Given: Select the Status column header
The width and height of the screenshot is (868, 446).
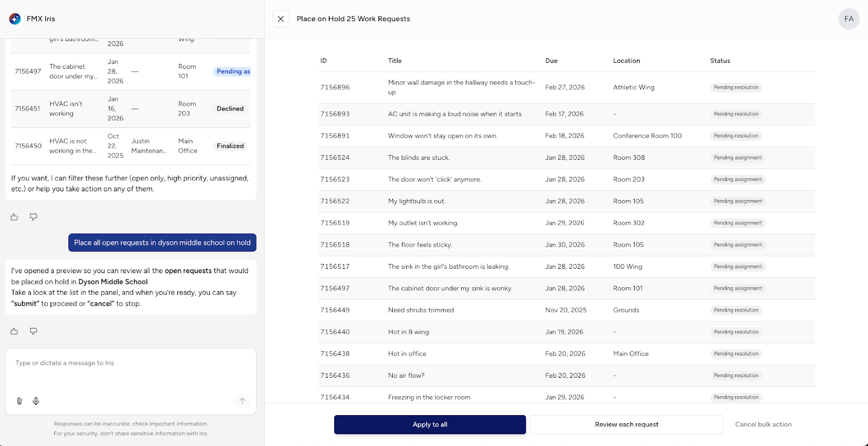Looking at the screenshot, I should [x=720, y=61].
